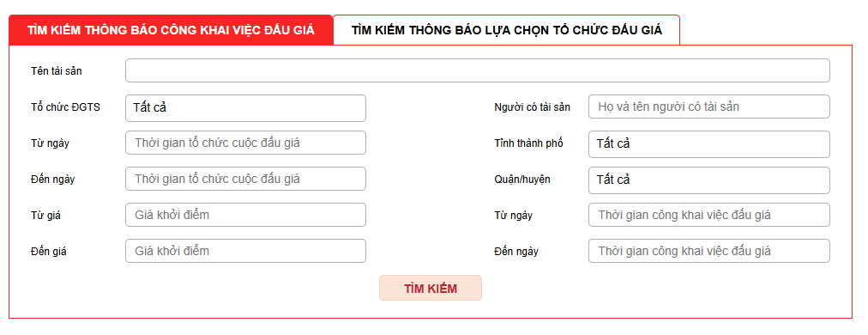Click the 'Tổ chức ĐGTS' label text
Screen dimensions: 868x335
(66, 107)
